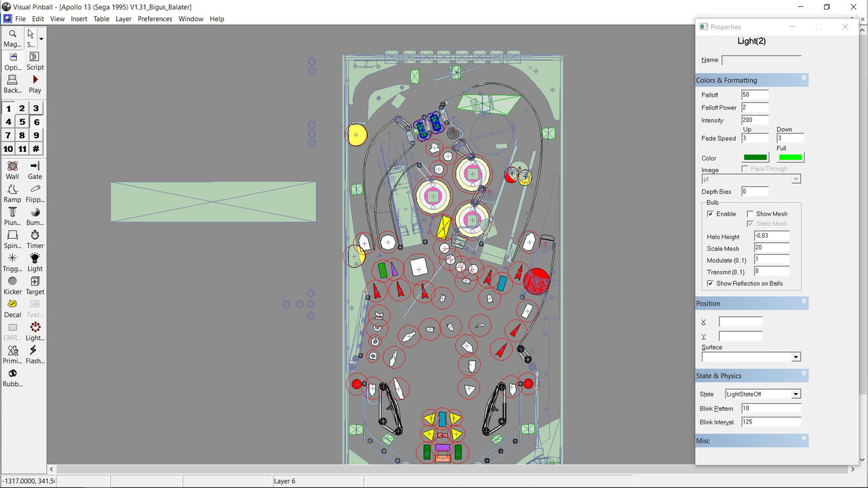This screenshot has width=868, height=488.
Task: Select the EMReel tool
Action: click(x=12, y=331)
